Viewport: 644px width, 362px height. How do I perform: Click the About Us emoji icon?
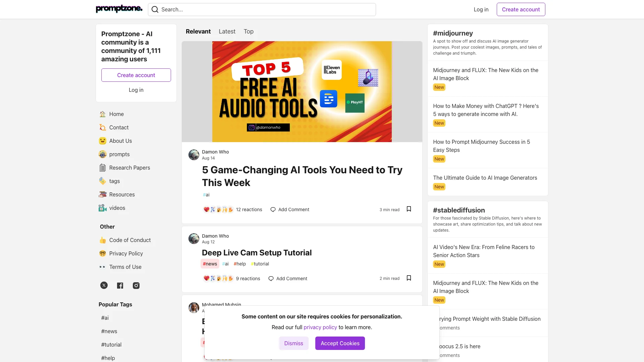(x=103, y=141)
